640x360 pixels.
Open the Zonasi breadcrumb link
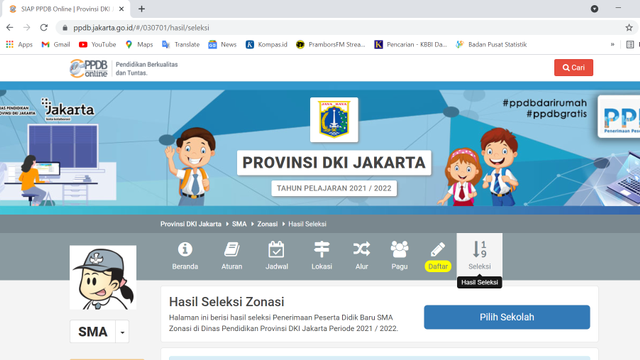click(267, 224)
